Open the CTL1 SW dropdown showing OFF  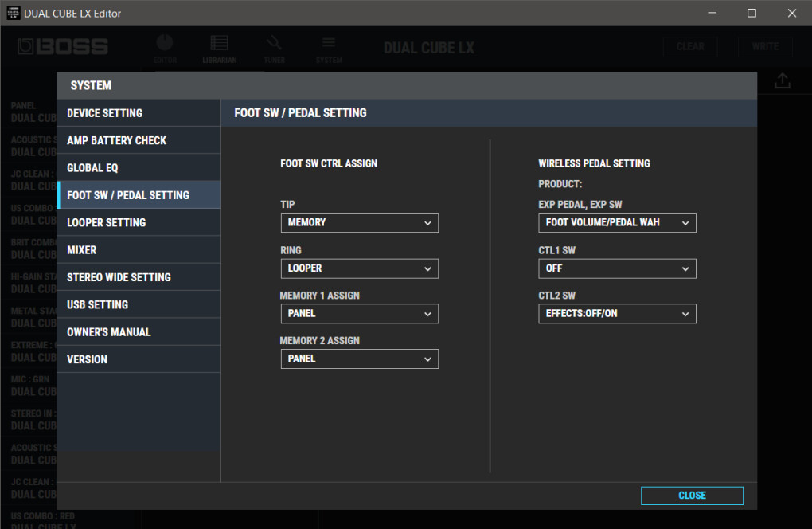[617, 268]
